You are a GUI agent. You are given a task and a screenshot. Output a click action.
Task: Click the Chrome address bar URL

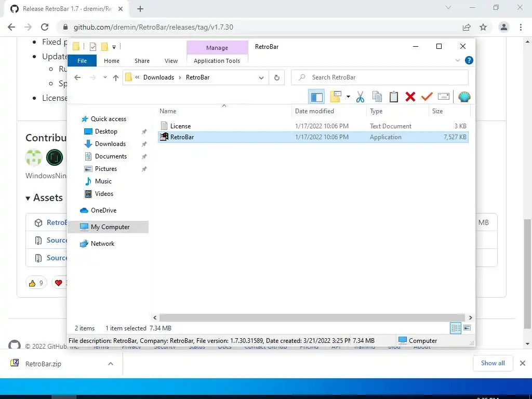pos(153,27)
